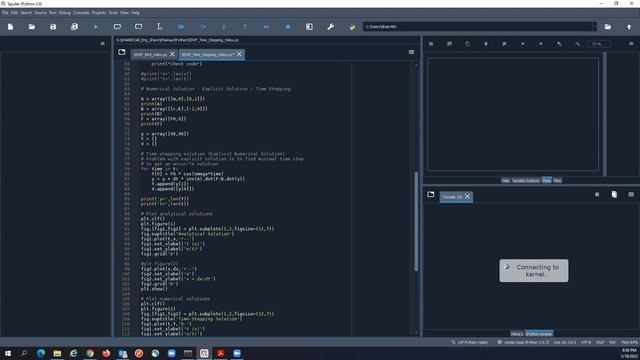Close the Console 1/A tab
The width and height of the screenshot is (640, 360).
[467, 197]
